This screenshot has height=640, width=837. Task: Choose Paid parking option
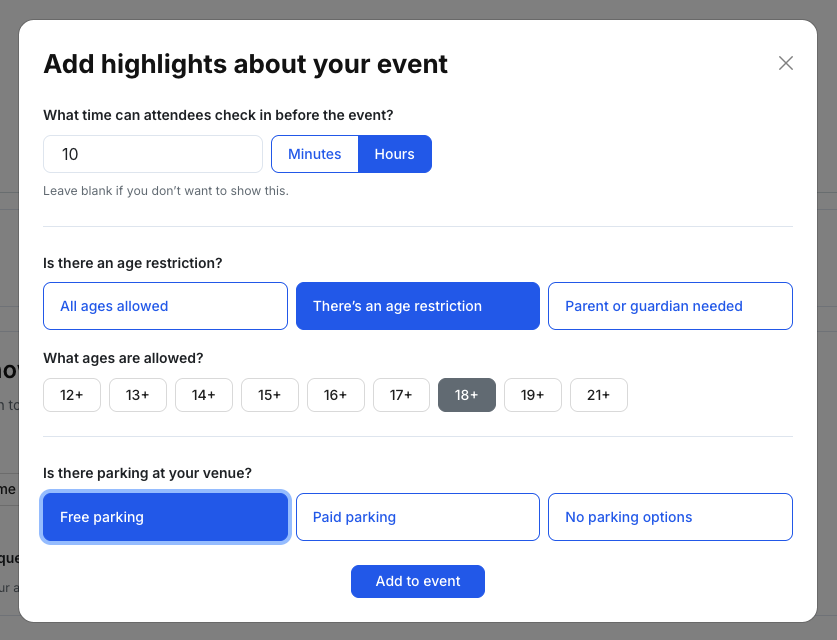pyautogui.click(x=418, y=517)
